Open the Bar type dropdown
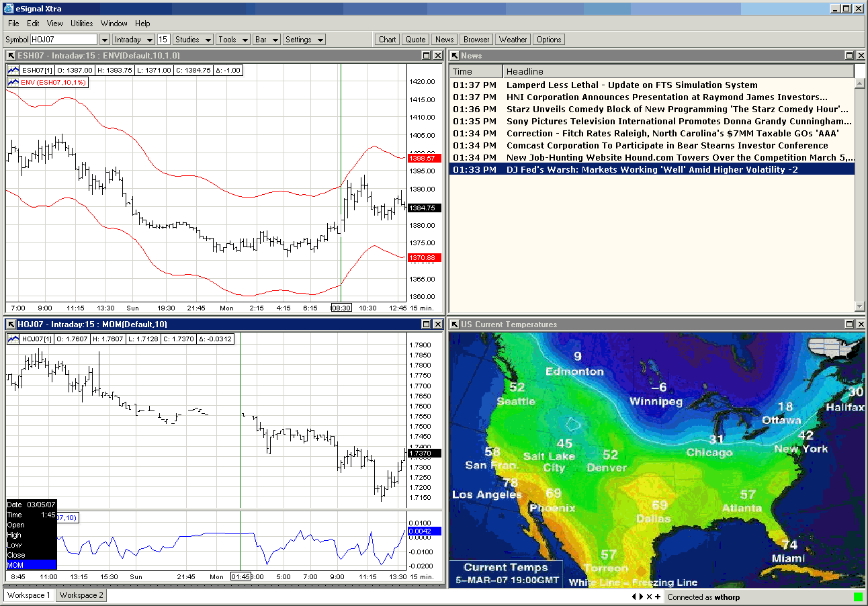 point(266,39)
